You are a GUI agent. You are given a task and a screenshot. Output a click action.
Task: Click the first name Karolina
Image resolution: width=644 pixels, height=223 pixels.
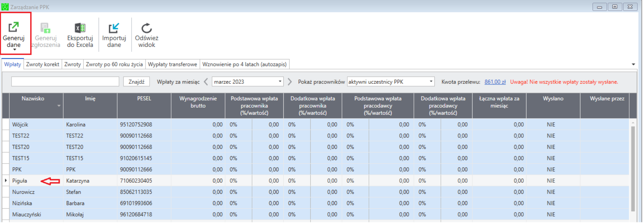click(76, 124)
